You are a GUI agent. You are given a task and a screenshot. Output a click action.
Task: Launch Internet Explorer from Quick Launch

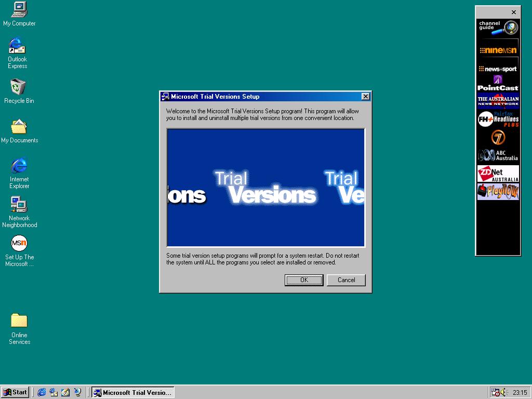[x=42, y=392]
